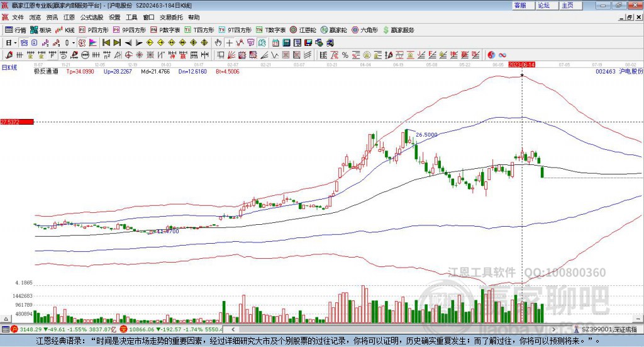Open the T四方形 tool
The height and width of the screenshot is (347, 644).
(x=199, y=30)
